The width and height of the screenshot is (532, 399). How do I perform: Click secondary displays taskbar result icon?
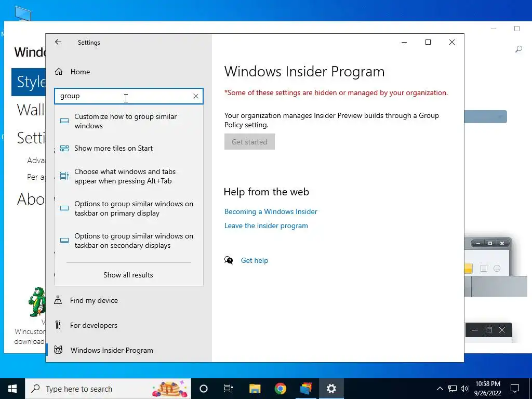point(64,241)
